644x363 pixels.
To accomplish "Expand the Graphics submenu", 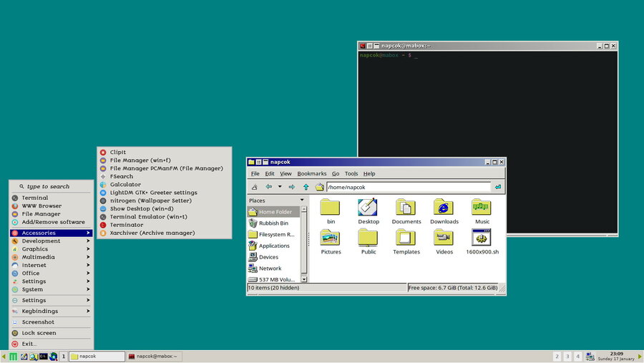I will click(52, 249).
